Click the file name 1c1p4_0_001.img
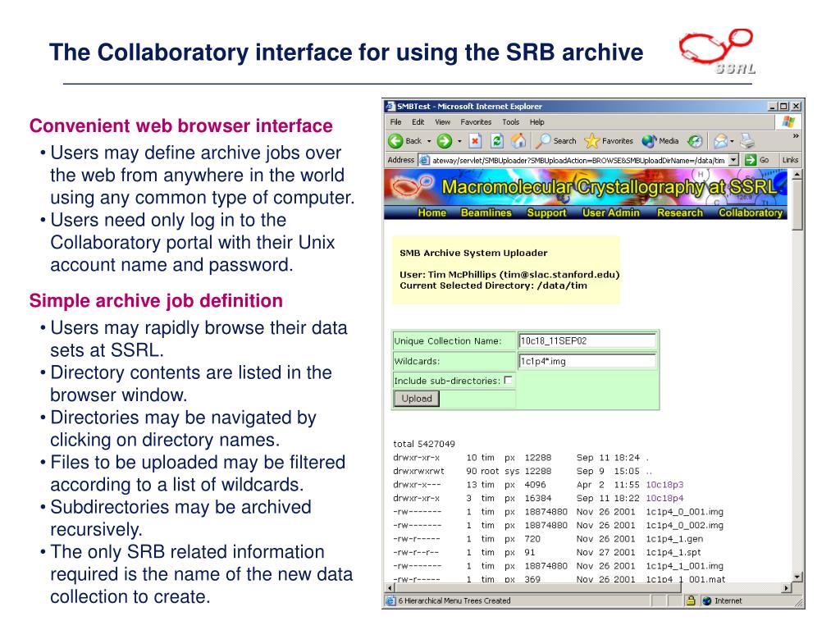The width and height of the screenshot is (840, 630). click(x=685, y=512)
